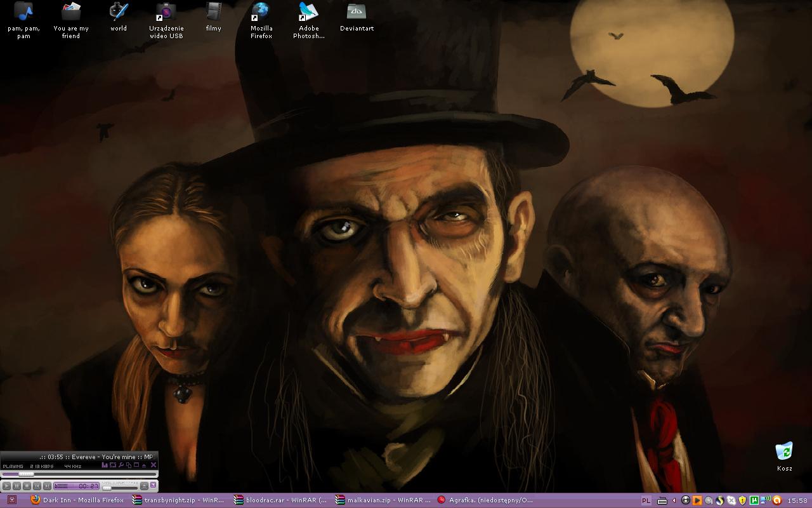Click the overlapping windows icon in player
The height and width of the screenshot is (508, 812).
[x=128, y=465]
